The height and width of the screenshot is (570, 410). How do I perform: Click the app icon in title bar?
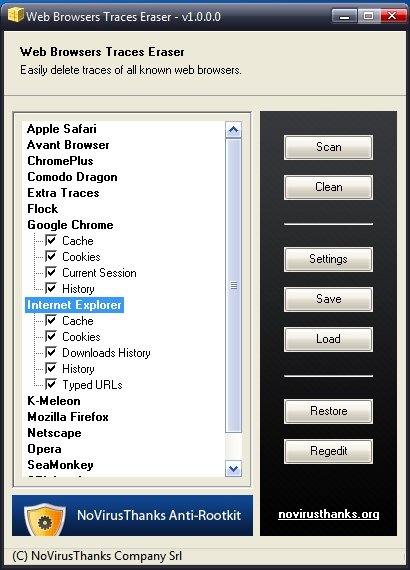[x=16, y=15]
